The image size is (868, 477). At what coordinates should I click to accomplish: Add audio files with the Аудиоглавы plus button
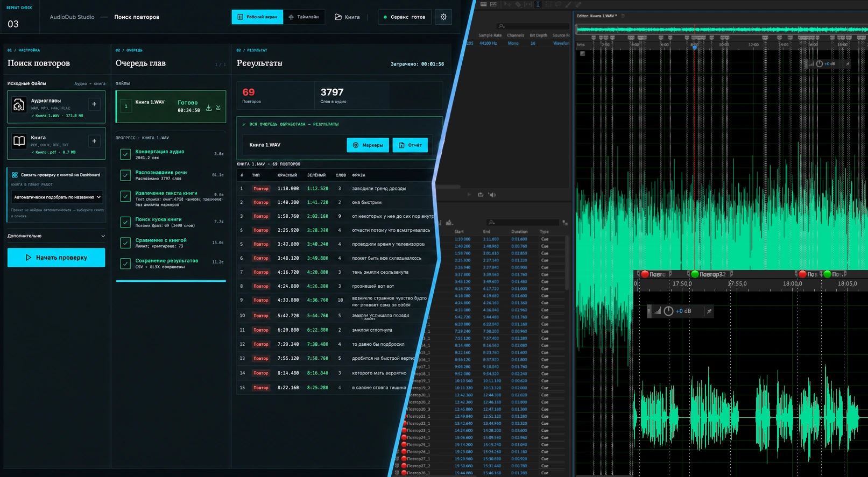click(94, 104)
